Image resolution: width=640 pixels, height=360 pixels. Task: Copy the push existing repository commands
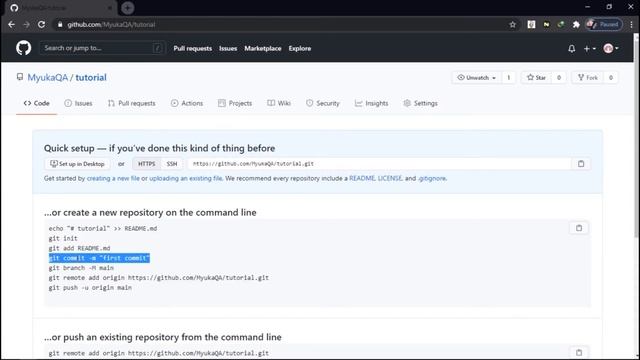(579, 353)
